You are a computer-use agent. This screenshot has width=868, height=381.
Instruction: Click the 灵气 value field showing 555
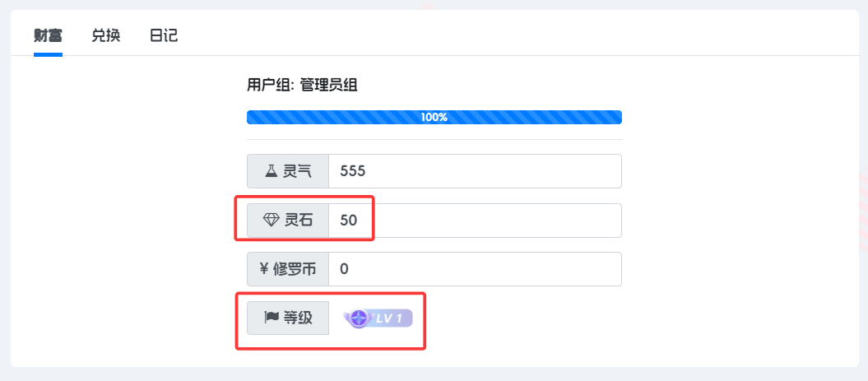tap(475, 171)
